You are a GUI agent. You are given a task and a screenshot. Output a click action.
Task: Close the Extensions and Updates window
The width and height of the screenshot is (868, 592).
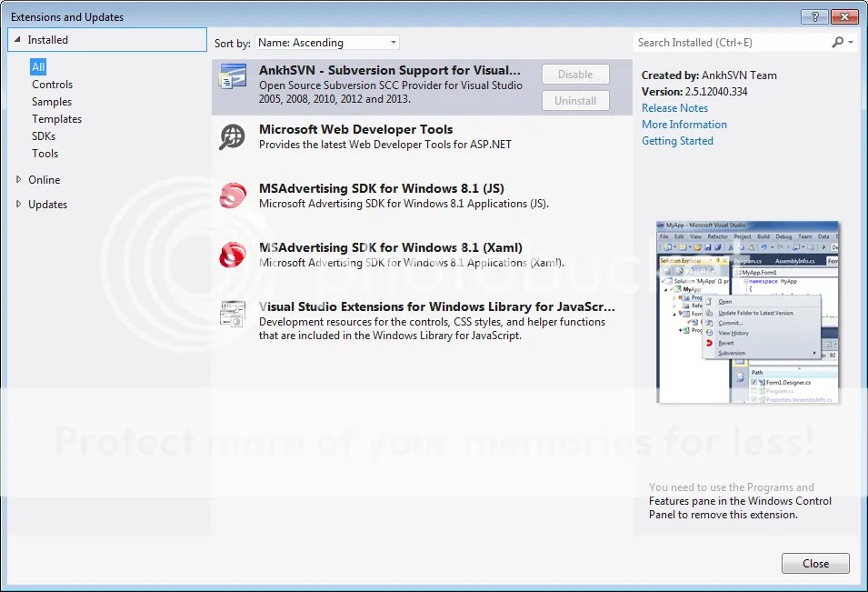click(844, 16)
